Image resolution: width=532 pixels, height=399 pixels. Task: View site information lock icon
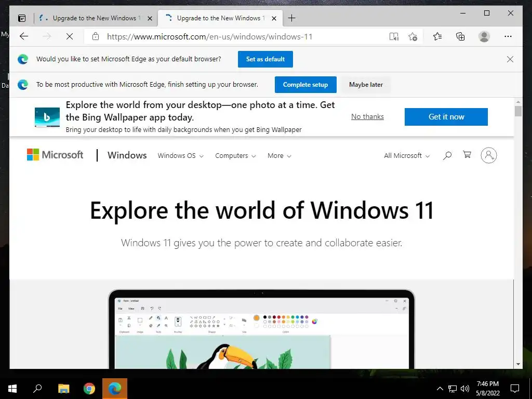coord(96,36)
